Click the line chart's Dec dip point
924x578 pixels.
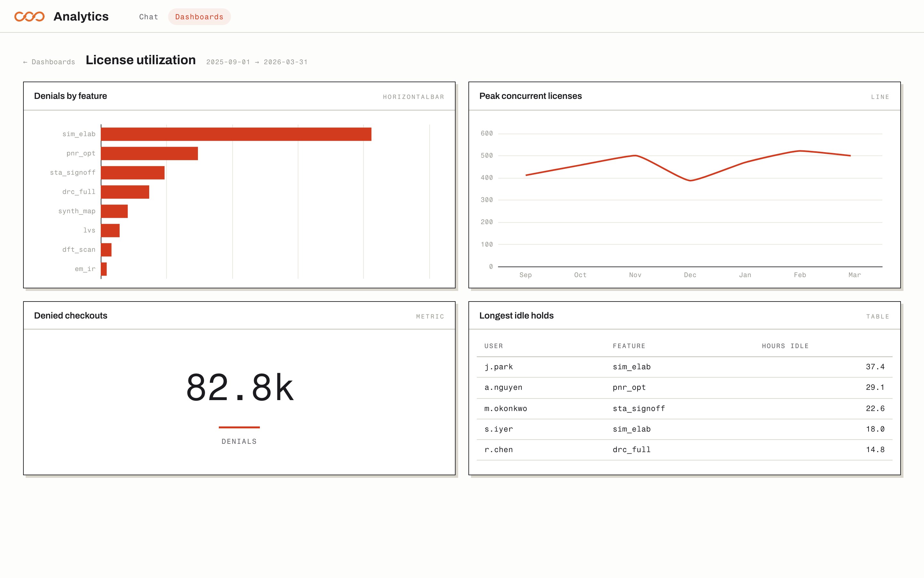pos(690,180)
